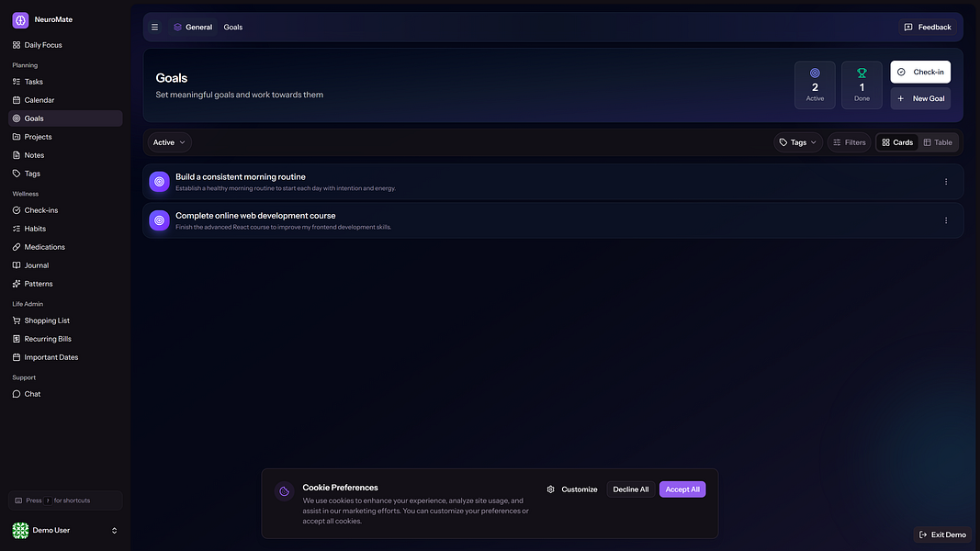This screenshot has height=551, width=980.
Task: Navigate to Notes
Action: [65, 155]
